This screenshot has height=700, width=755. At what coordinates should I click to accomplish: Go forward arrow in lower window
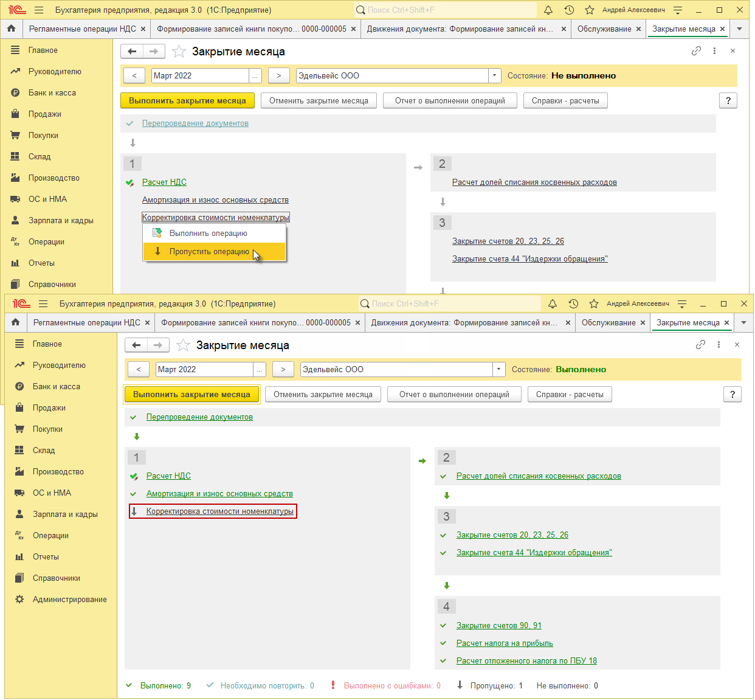tap(158, 345)
